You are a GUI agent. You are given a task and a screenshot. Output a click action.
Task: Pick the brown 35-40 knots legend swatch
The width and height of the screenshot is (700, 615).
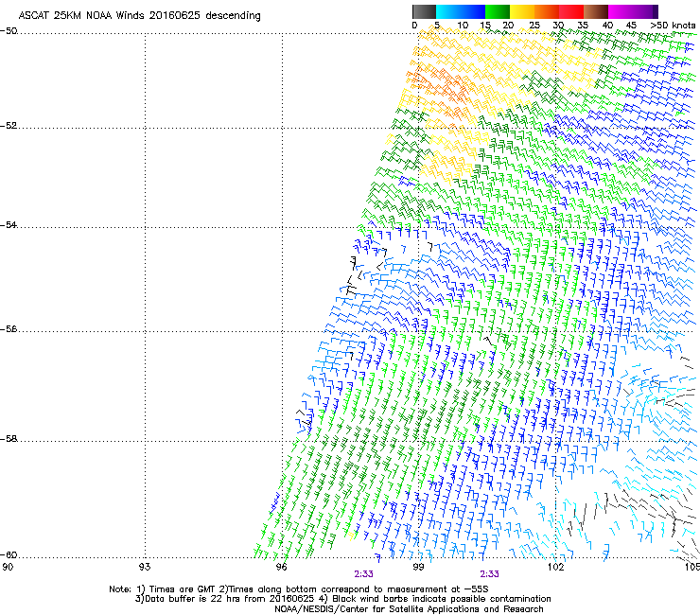596,11
